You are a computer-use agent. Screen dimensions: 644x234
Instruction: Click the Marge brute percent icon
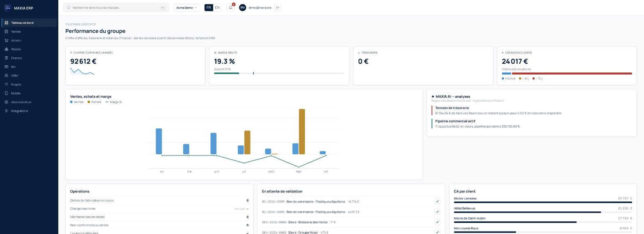click(215, 53)
